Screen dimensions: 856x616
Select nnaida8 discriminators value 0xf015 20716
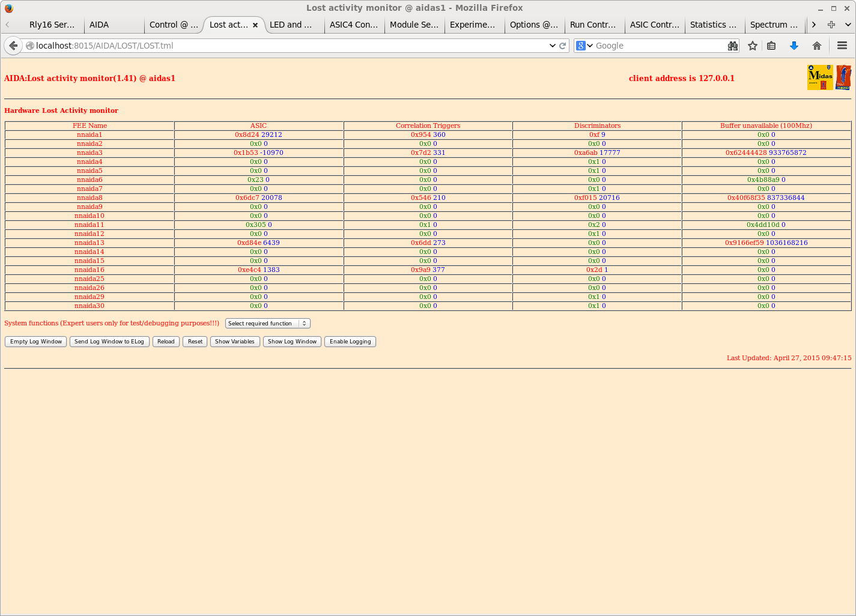coord(597,198)
